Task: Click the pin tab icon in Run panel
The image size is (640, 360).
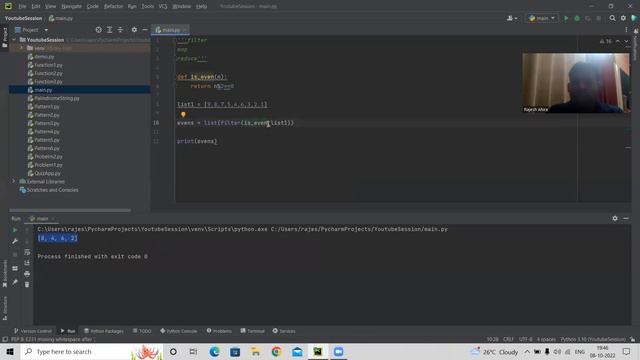Action: tap(15, 282)
